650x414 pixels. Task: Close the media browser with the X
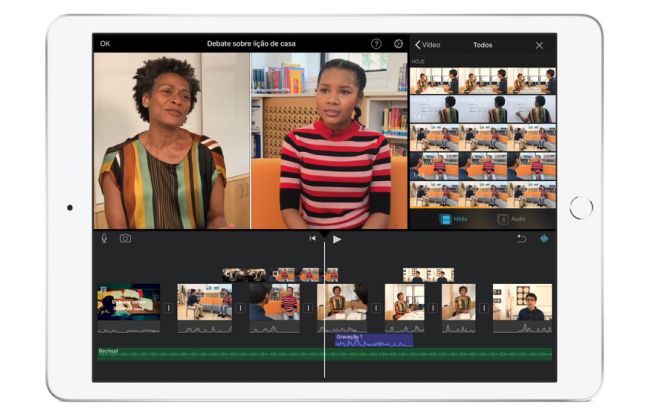(539, 45)
